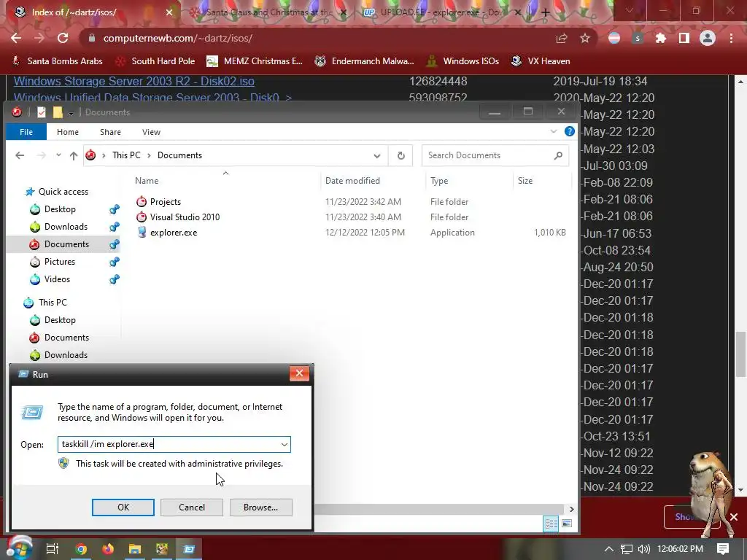
Task: Expand the Run dialog Open dropdown
Action: click(x=285, y=444)
